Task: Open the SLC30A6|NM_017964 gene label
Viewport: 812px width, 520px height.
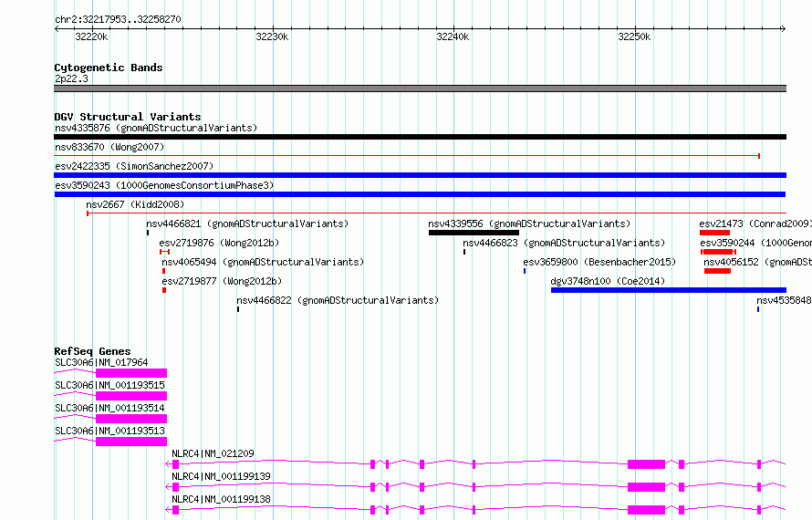Action: [101, 362]
